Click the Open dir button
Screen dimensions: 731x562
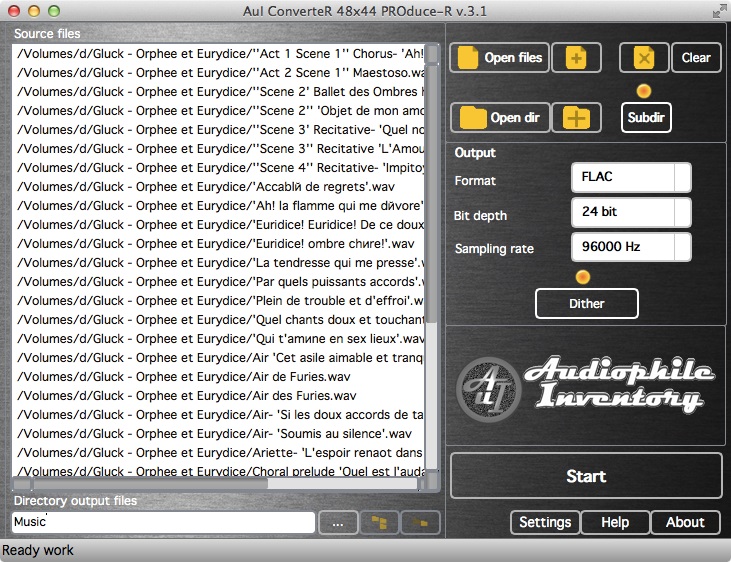pyautogui.click(x=500, y=118)
